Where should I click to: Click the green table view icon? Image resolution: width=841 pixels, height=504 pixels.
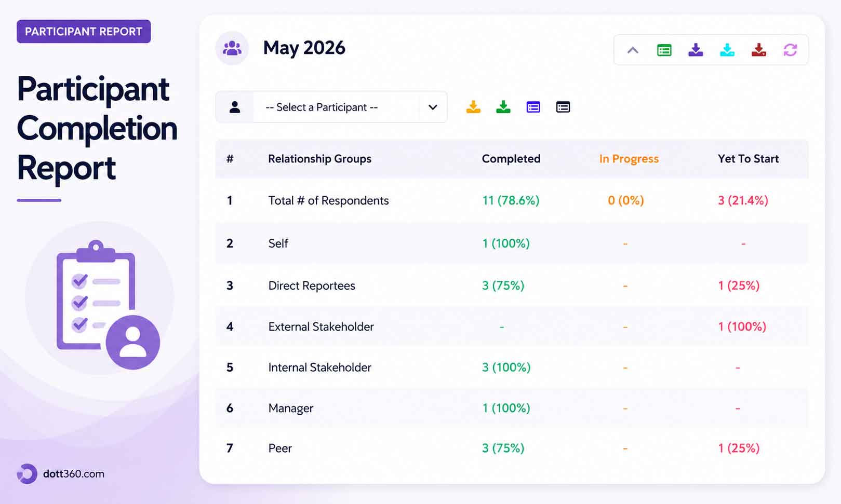coord(664,50)
